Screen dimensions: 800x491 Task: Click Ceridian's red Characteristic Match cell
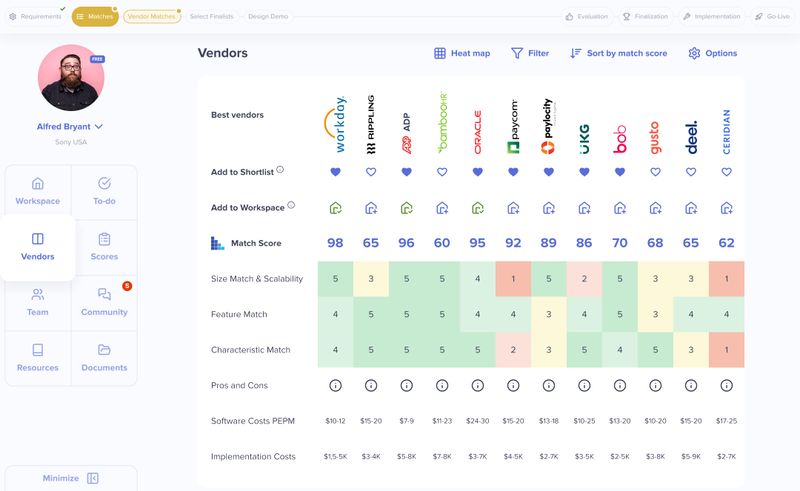click(x=727, y=350)
